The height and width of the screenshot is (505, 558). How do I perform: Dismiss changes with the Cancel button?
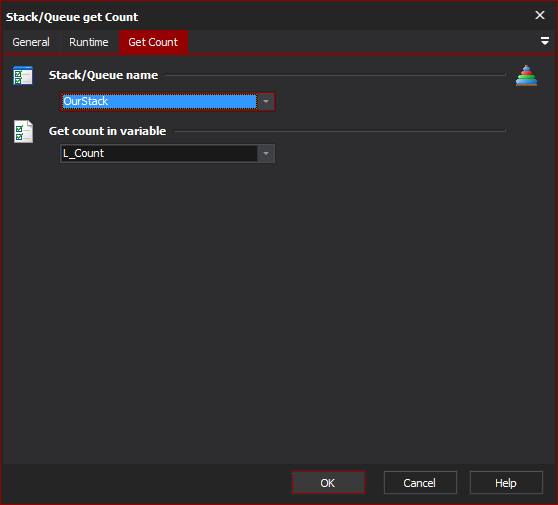pos(420,483)
